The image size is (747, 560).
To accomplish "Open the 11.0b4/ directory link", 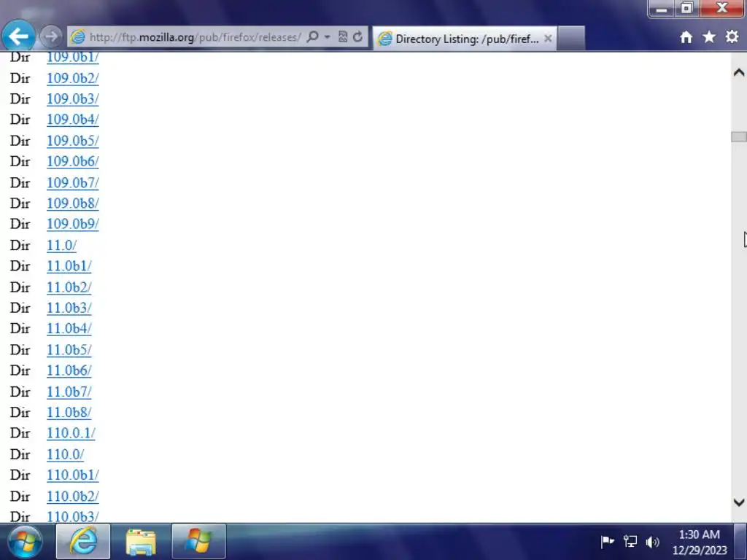I will 69,329.
